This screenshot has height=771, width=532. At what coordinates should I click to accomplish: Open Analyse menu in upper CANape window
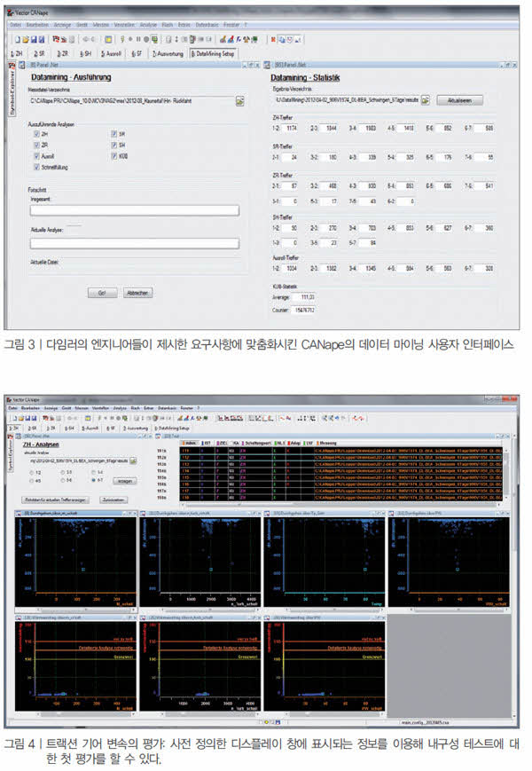[x=148, y=25]
